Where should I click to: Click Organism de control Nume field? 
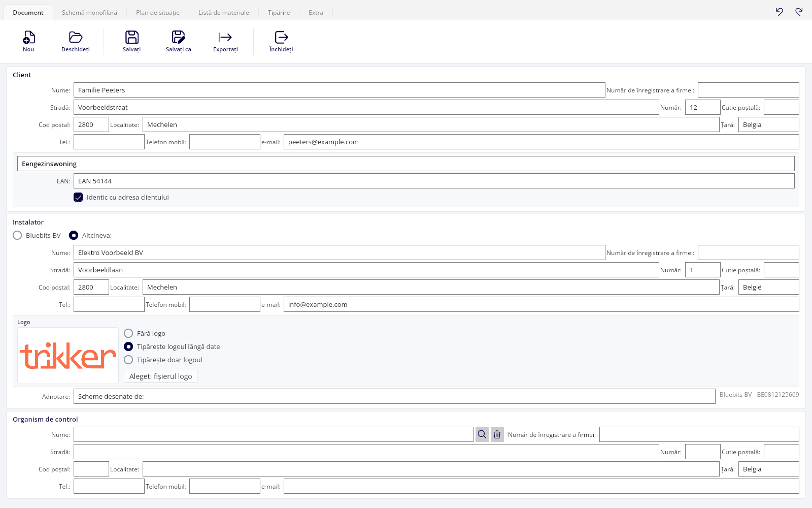(274, 434)
